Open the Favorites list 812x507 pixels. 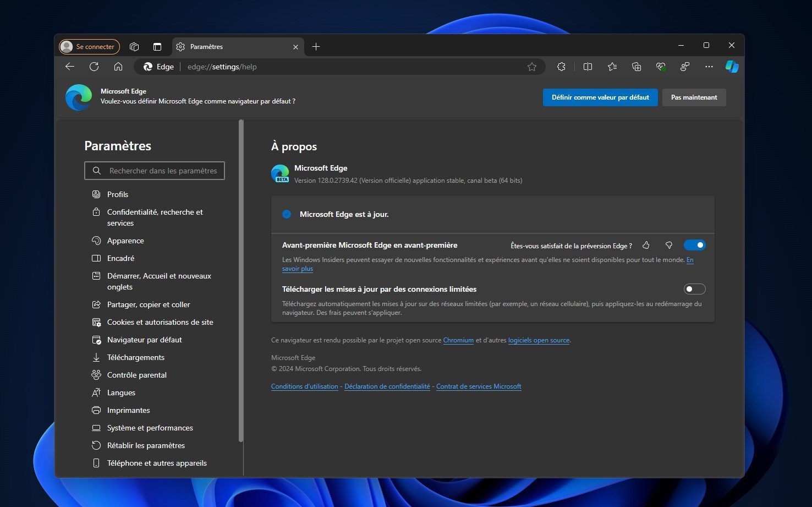[612, 66]
